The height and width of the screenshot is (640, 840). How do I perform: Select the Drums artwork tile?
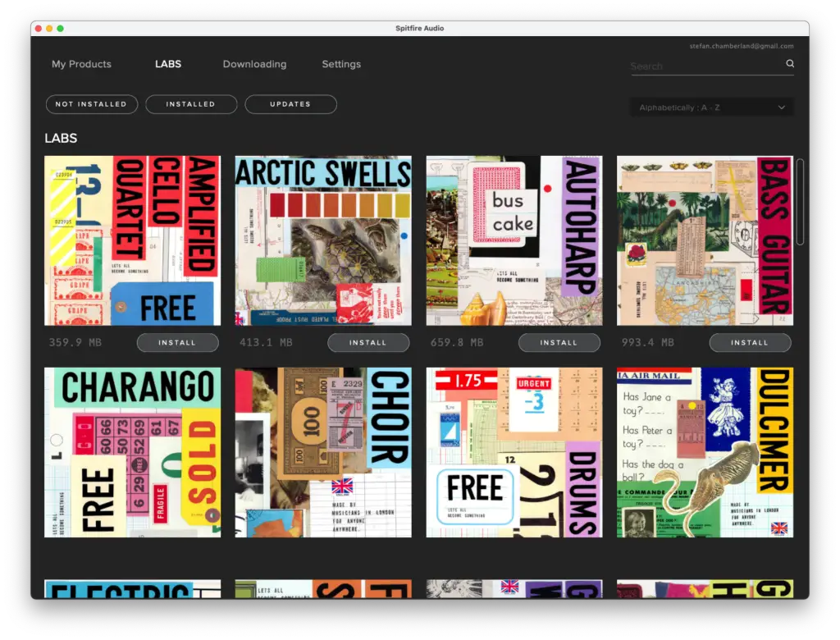[514, 452]
